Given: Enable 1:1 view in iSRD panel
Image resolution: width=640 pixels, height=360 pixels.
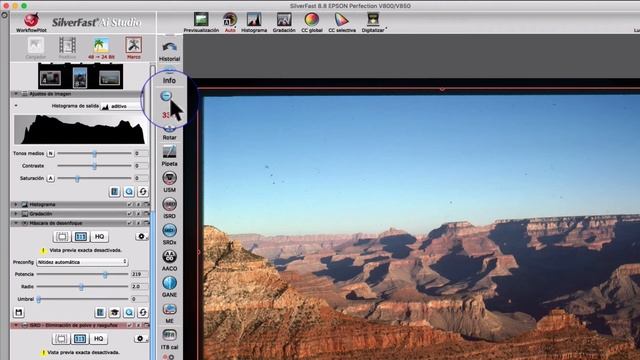Looking at the screenshot, I should tap(80, 339).
